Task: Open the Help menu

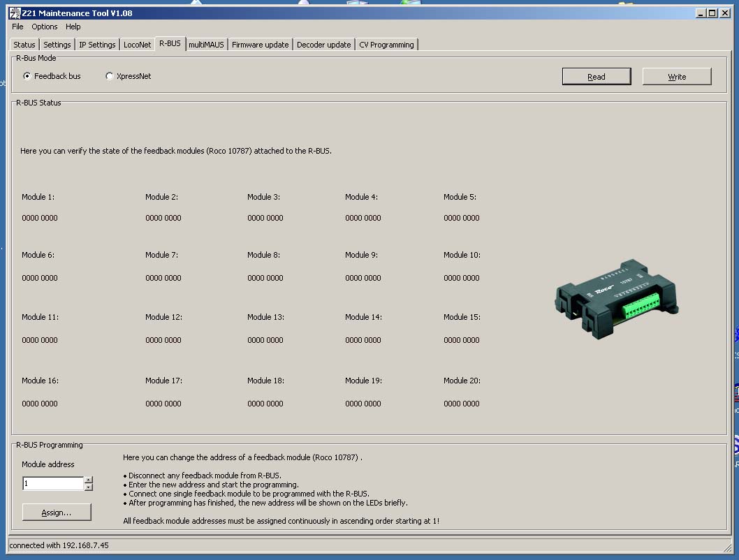Action: click(73, 27)
